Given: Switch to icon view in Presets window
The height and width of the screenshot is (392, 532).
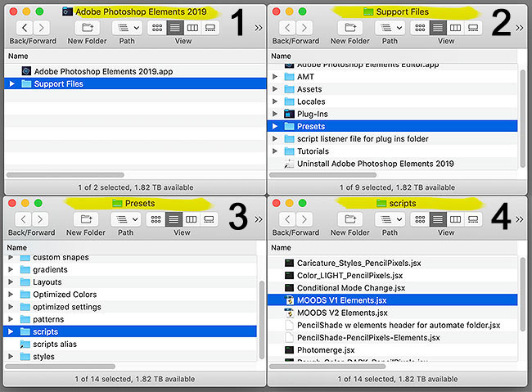Looking at the screenshot, I should click(156, 219).
